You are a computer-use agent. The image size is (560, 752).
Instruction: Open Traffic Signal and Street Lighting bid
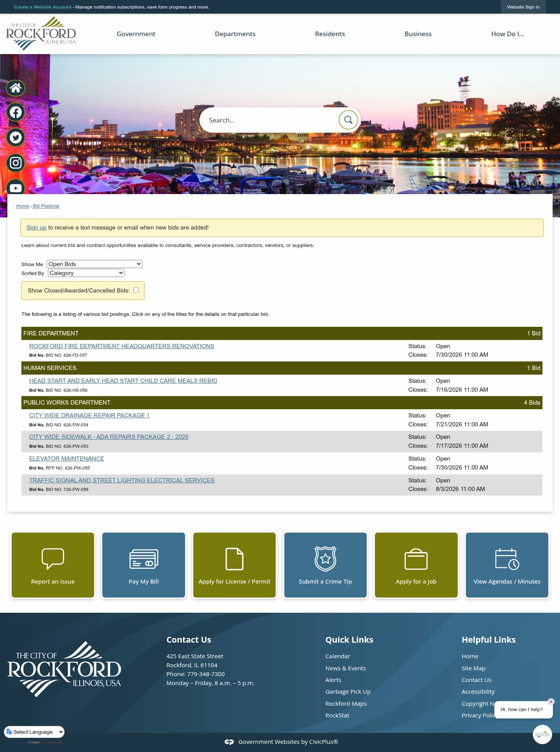pyautogui.click(x=122, y=480)
